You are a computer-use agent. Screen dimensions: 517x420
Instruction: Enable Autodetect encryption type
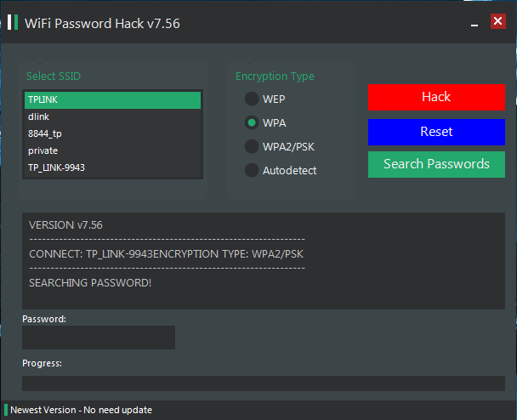click(x=252, y=170)
